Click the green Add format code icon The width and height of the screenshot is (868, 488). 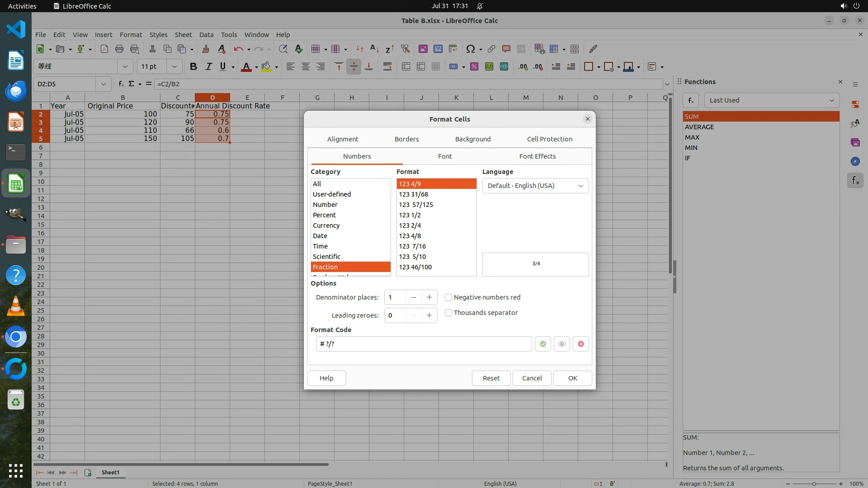click(x=542, y=344)
